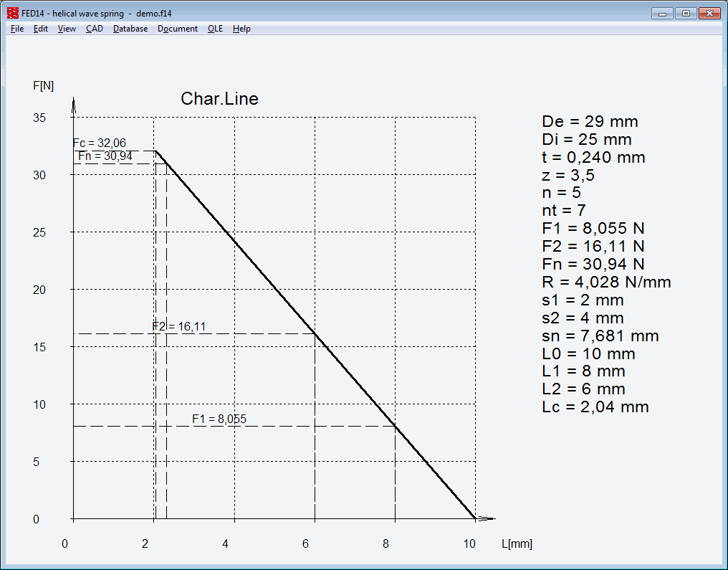The height and width of the screenshot is (570, 728).
Task: Click the F[N] vertical axis label
Action: coord(44,85)
